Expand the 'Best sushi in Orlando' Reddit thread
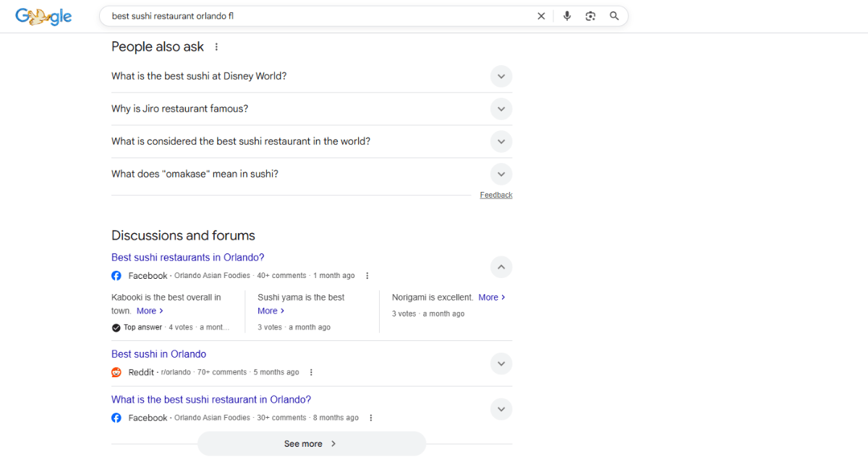The image size is (868, 475). tap(501, 363)
